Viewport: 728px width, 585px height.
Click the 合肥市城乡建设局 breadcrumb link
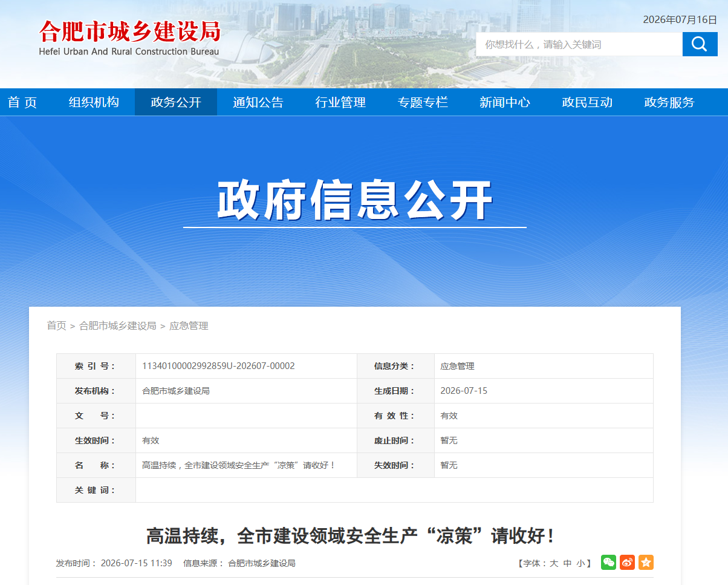(118, 325)
